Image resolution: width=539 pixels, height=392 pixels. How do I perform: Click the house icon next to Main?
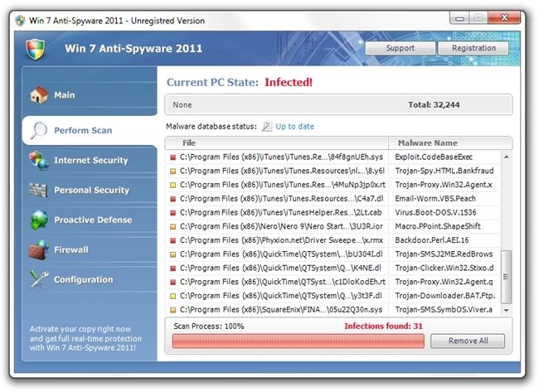38,94
